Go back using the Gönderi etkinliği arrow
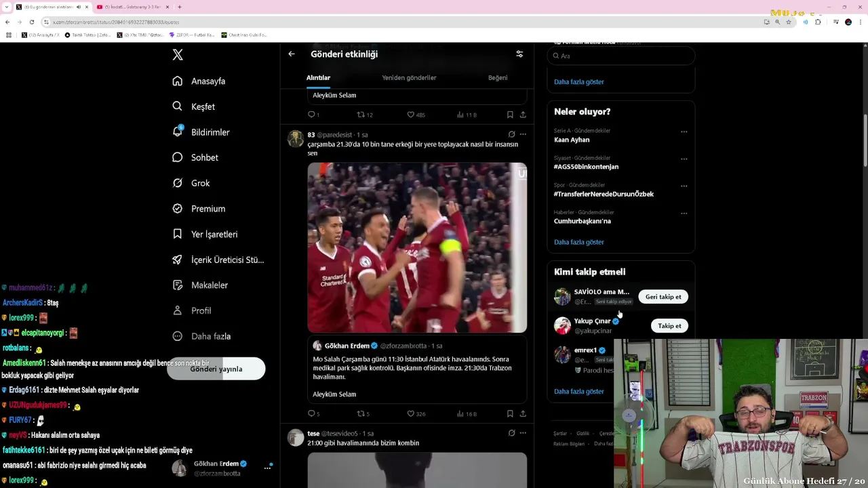Viewport: 868px width, 488px height. 292,54
